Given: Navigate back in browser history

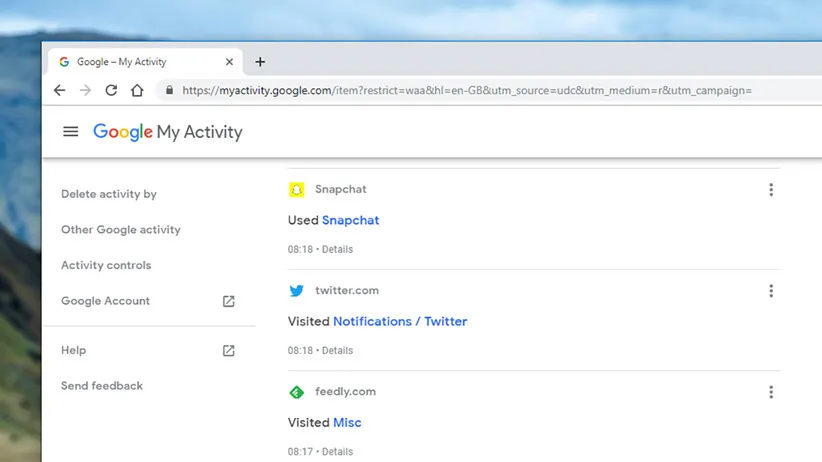Looking at the screenshot, I should click(x=59, y=90).
